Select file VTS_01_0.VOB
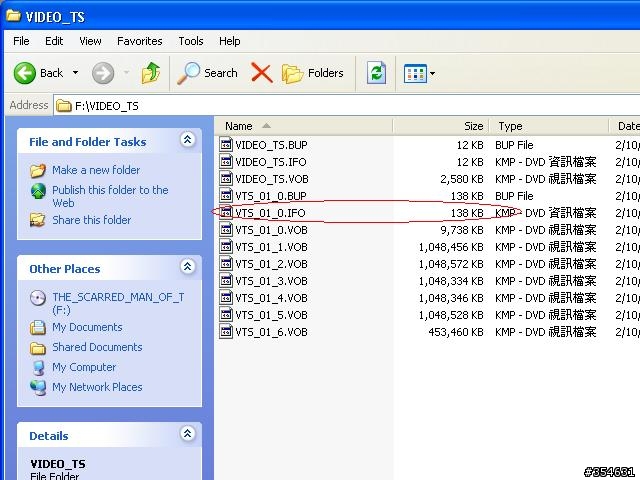The height and width of the screenshot is (480, 640). [x=271, y=231]
